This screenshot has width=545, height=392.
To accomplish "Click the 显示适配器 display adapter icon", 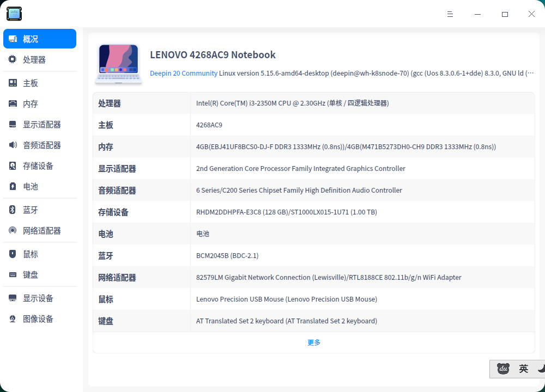I will [x=13, y=124].
